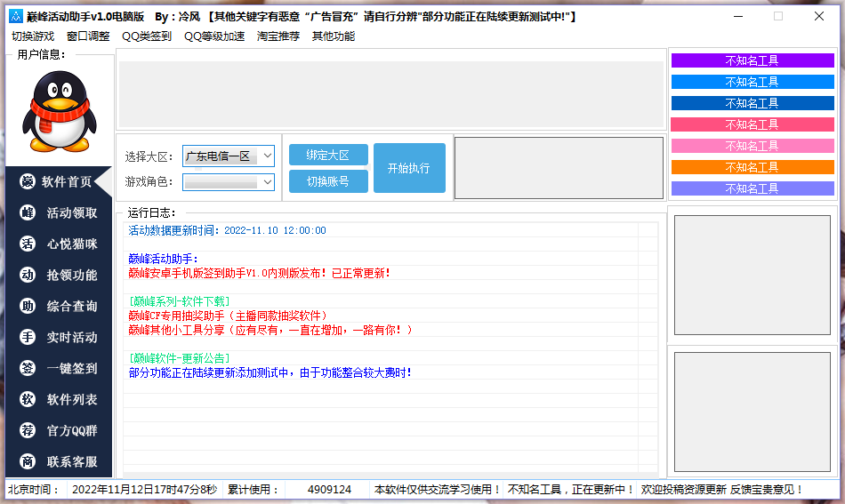This screenshot has height=504, width=845.
Task: Click log line 巅峰其他小工具分享
Action: tap(270, 330)
